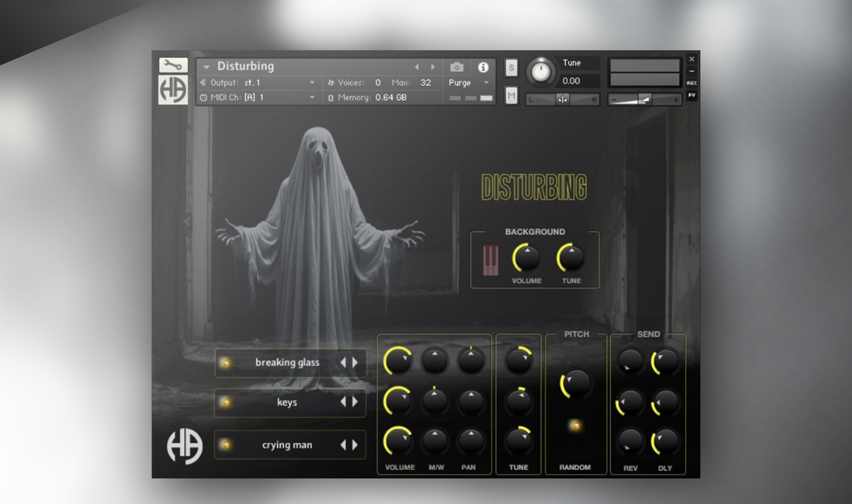Adjust the keys row REV send knob
This screenshot has width=852, height=504.
pyautogui.click(x=630, y=401)
